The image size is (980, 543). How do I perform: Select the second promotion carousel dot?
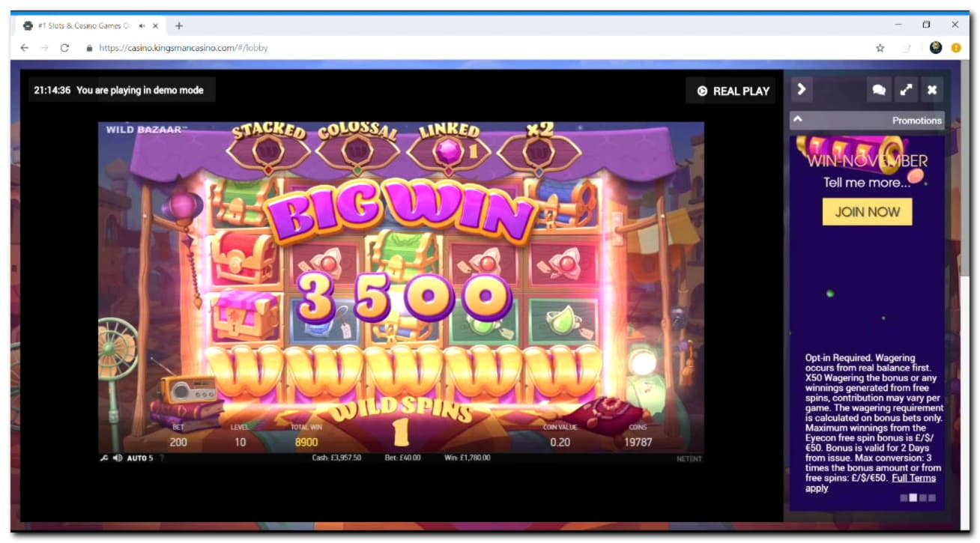coord(913,497)
